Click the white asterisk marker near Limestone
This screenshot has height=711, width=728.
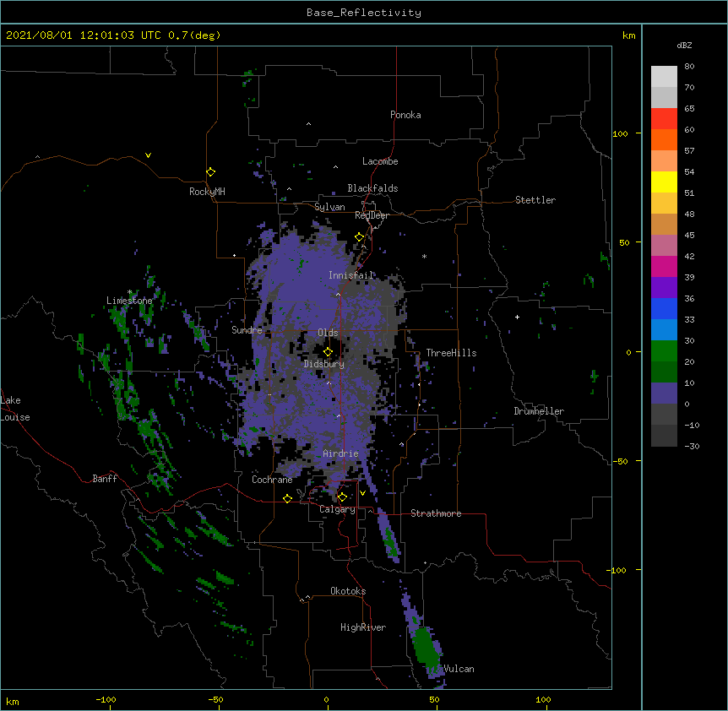(130, 292)
